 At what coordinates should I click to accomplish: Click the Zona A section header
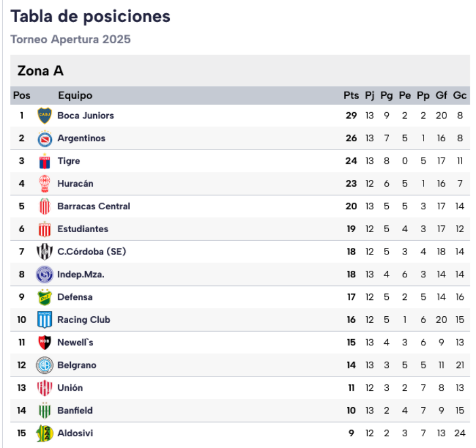click(41, 71)
